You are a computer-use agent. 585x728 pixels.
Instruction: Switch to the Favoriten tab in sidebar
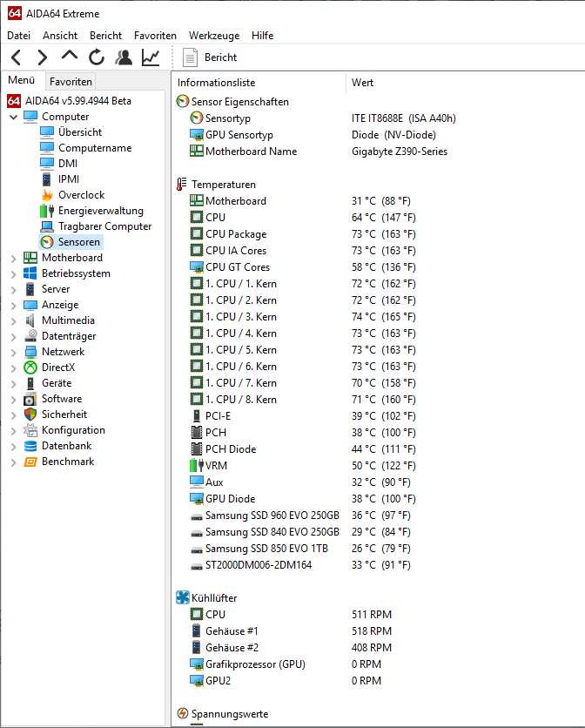(71, 82)
